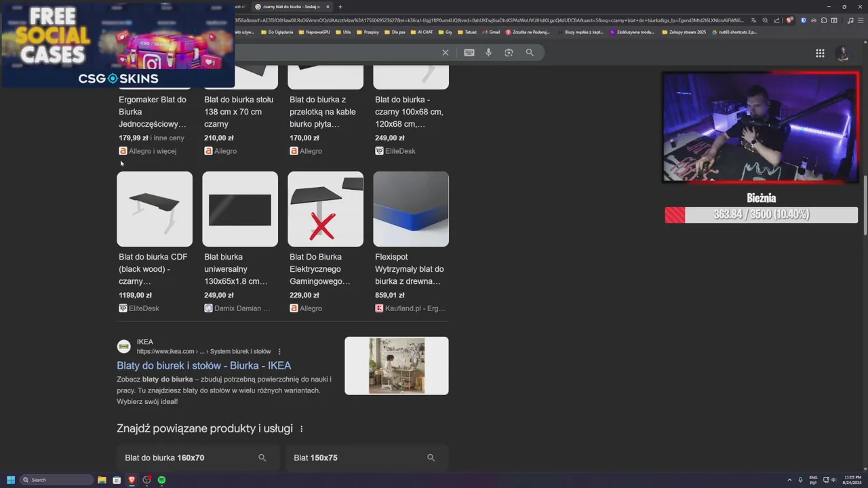The height and width of the screenshot is (488, 868).
Task: Open 'Blaty do biurek i stołów - IKEA' result
Action: click(x=204, y=366)
